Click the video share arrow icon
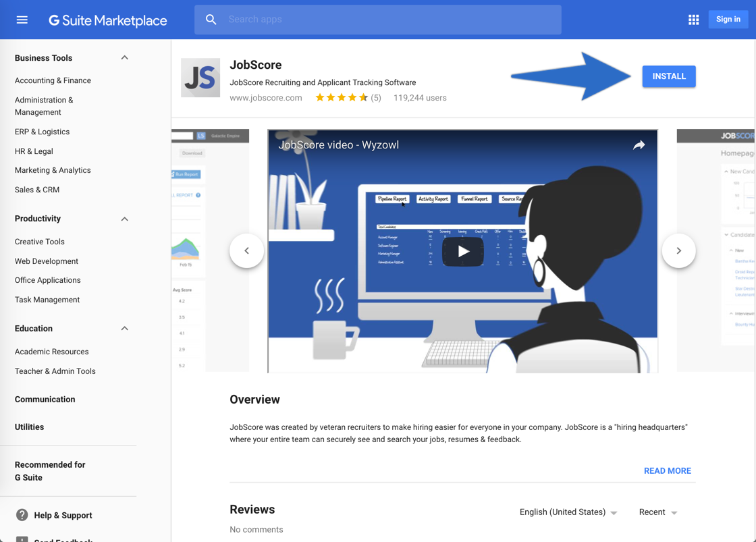 pos(639,145)
